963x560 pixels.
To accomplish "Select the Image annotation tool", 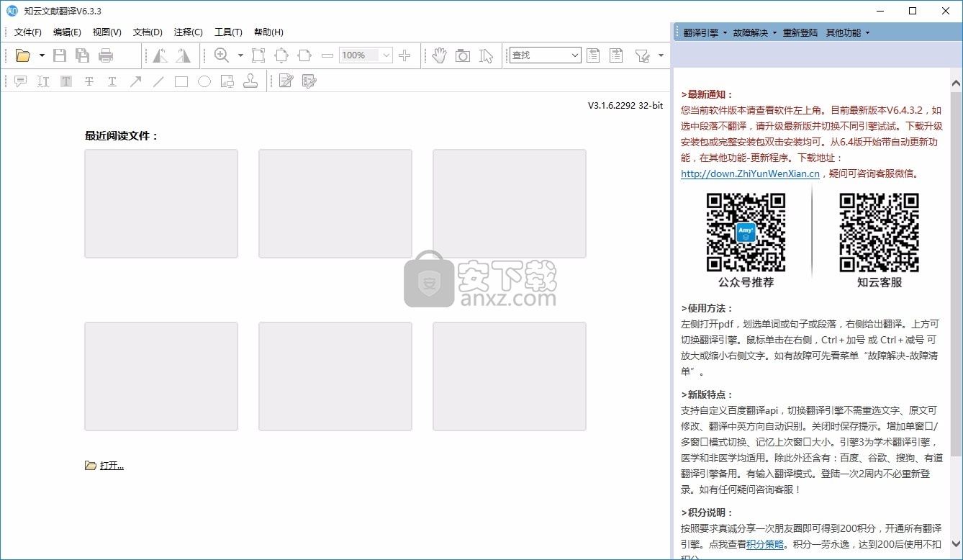I will pyautogui.click(x=227, y=81).
